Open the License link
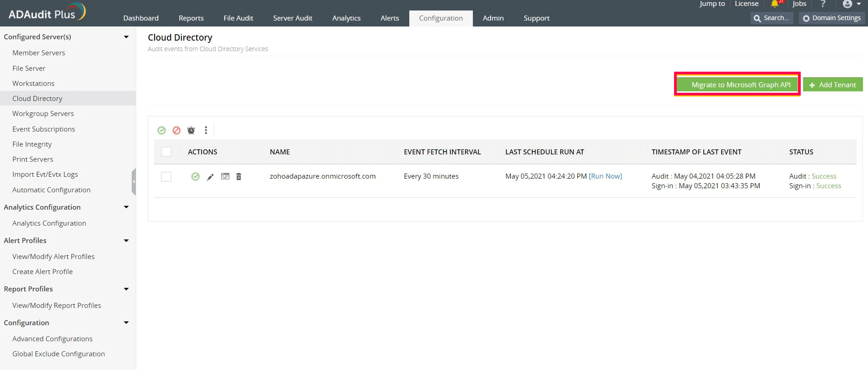This screenshot has width=868, height=370. pyautogui.click(x=746, y=4)
